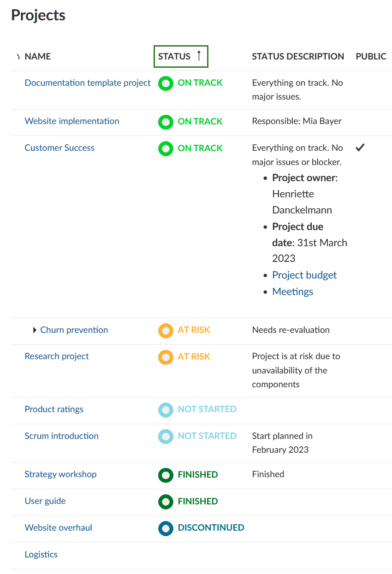This screenshot has width=392, height=574.
Task: Sort by the NAME column header
Action: [38, 56]
